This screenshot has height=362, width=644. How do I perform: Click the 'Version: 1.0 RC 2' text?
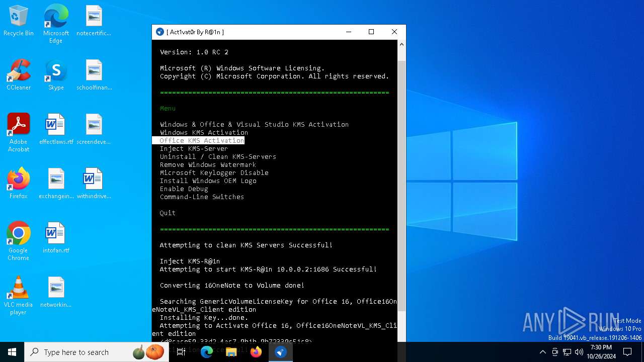pyautogui.click(x=194, y=52)
